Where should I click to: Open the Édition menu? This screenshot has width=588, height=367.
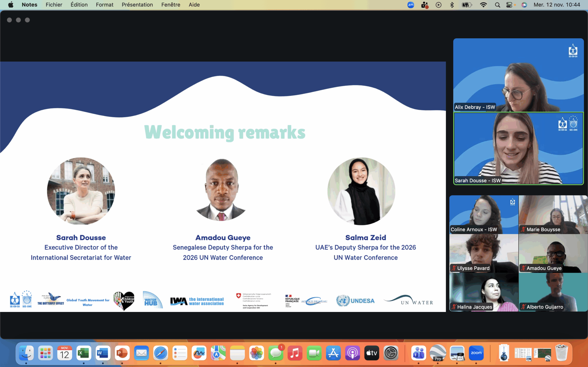pyautogui.click(x=79, y=5)
